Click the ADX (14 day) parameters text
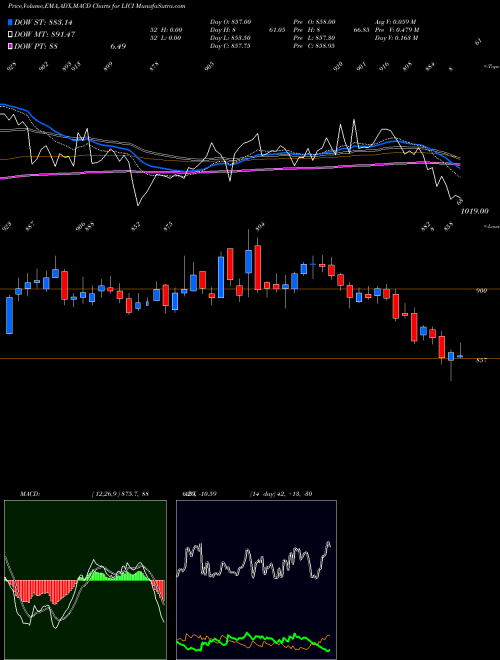500x660 pixels. click(x=280, y=494)
